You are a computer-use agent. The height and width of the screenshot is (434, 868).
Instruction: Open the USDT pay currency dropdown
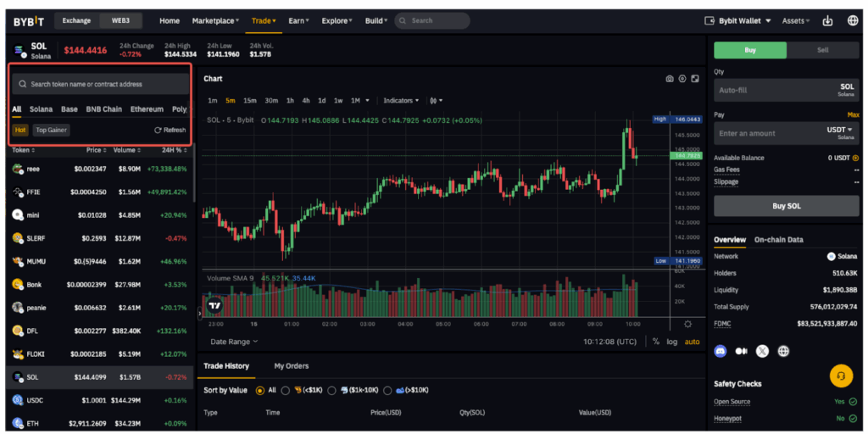[839, 130]
